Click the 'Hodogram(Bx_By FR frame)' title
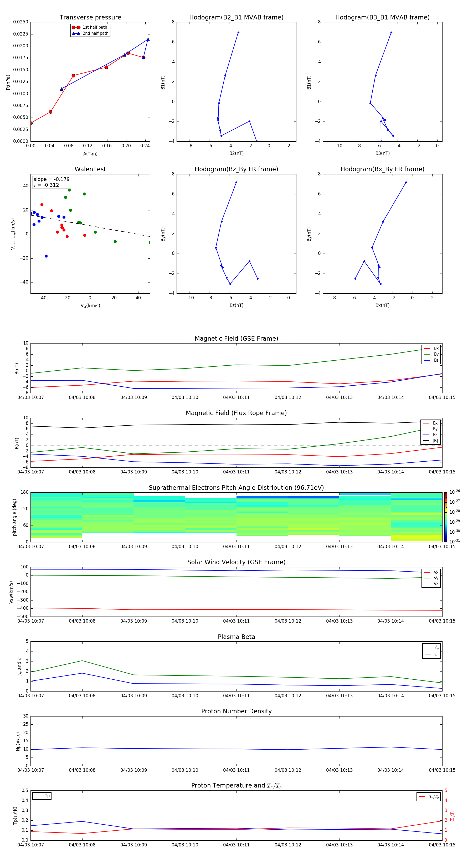 point(382,169)
